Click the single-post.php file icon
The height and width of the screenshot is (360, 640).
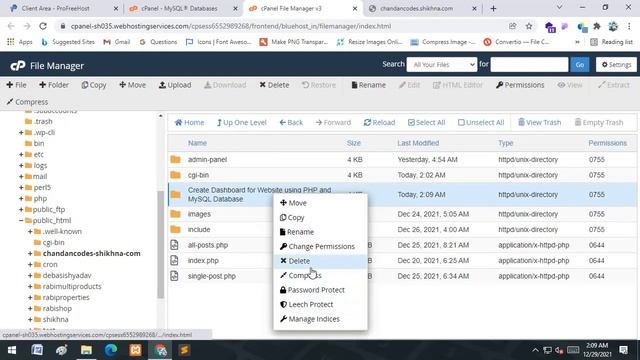(174, 276)
